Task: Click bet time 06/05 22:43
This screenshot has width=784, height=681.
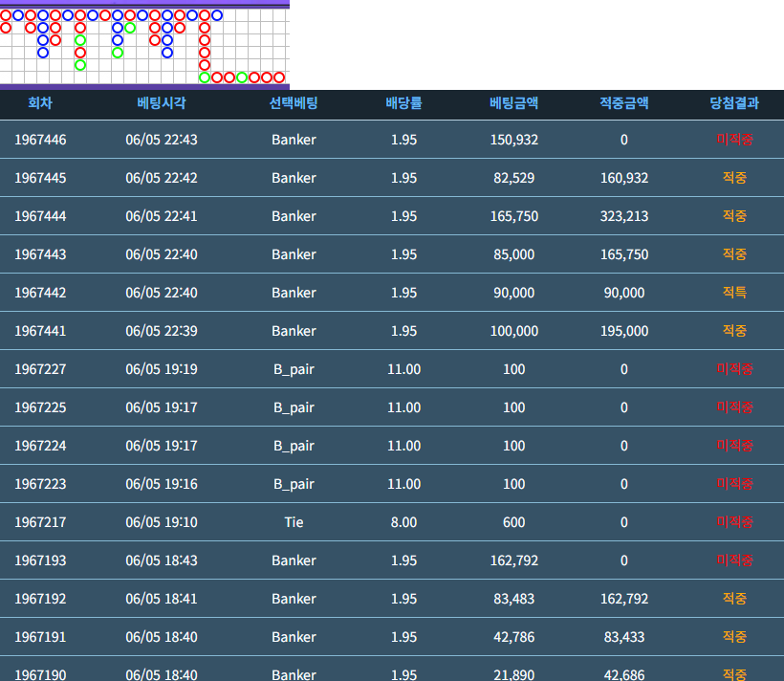Action: tap(162, 140)
